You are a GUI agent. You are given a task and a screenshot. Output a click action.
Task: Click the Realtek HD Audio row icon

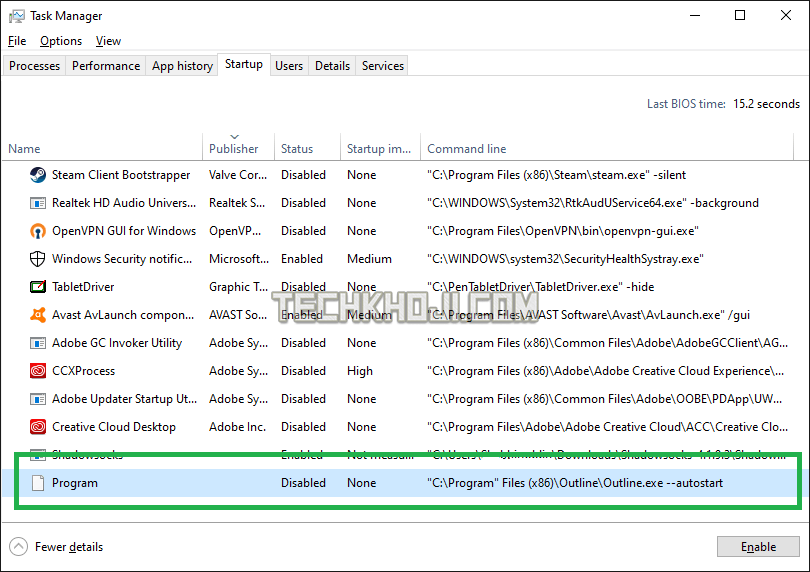tap(38, 203)
